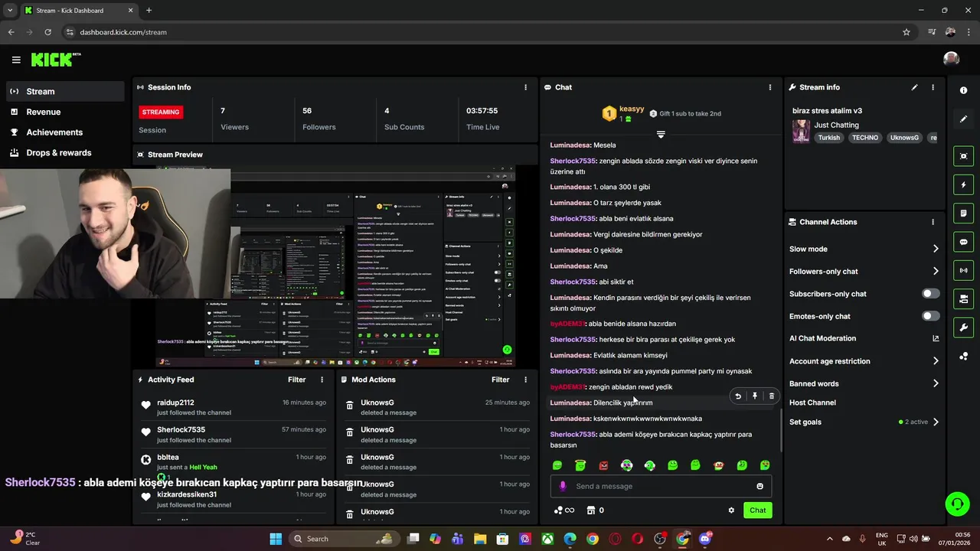Edit stream info with pencil icon
The image size is (980, 551).
[x=914, y=87]
